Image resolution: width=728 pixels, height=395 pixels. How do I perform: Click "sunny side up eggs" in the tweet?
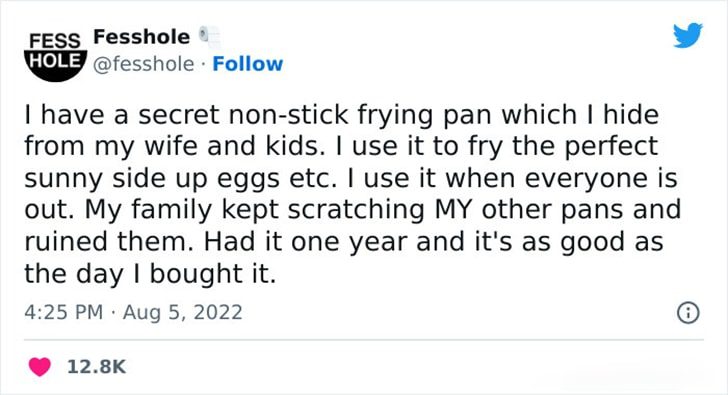(x=152, y=179)
